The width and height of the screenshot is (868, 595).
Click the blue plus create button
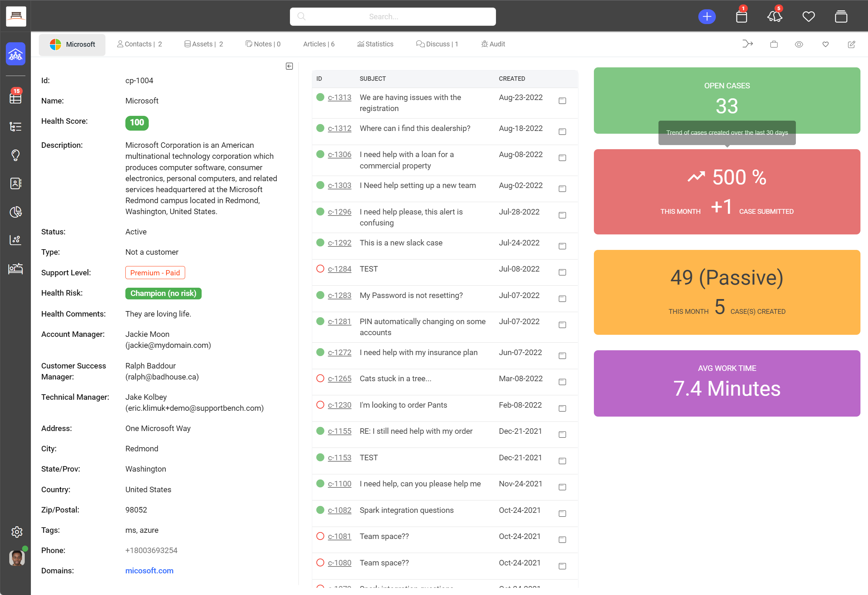707,17
